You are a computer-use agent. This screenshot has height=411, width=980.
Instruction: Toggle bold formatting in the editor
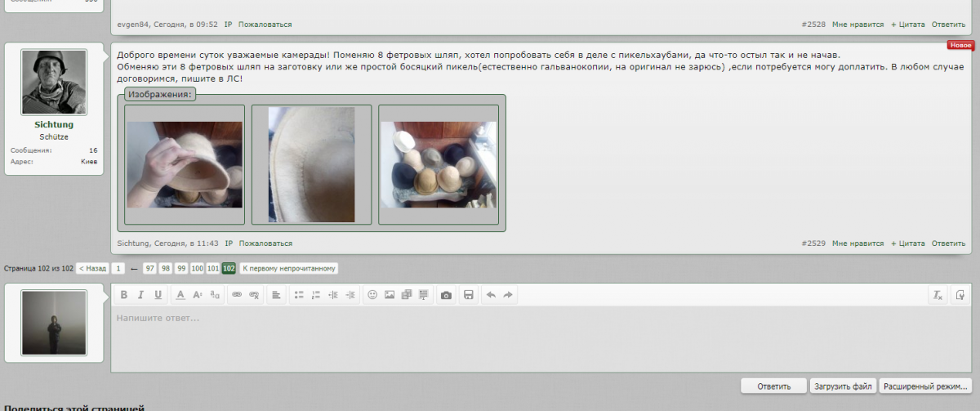(124, 295)
